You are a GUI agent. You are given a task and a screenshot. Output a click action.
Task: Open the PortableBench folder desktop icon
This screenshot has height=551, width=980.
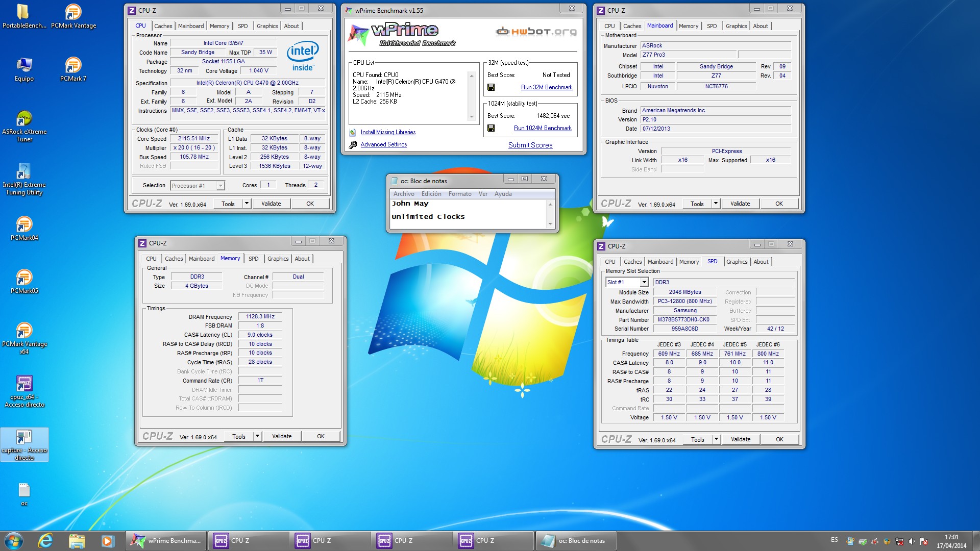(24, 16)
